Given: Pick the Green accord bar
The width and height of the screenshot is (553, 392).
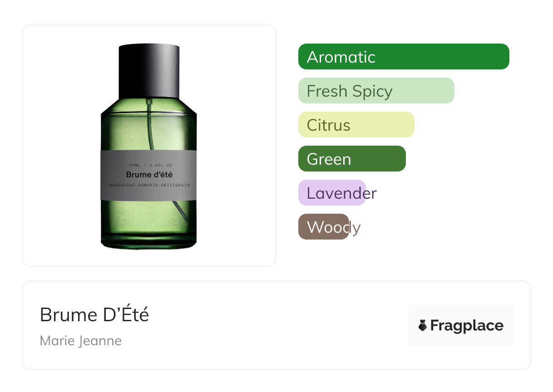Looking at the screenshot, I should click(x=352, y=159).
